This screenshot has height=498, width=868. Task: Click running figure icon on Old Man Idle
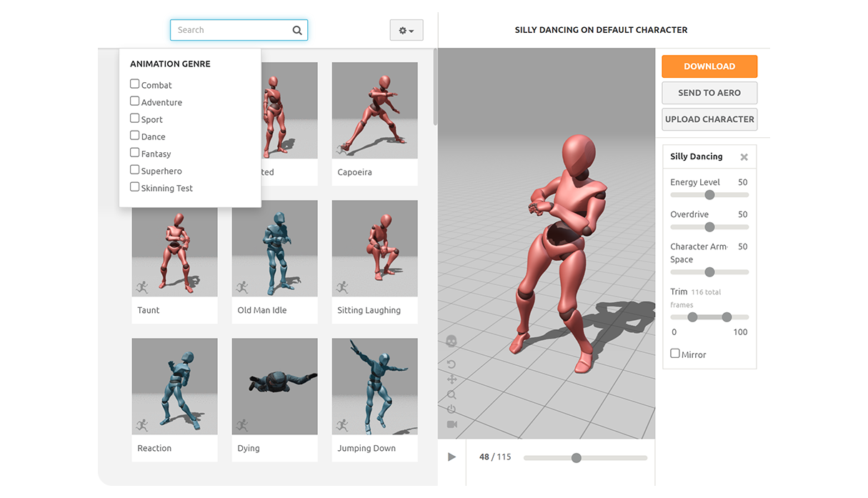tap(242, 287)
